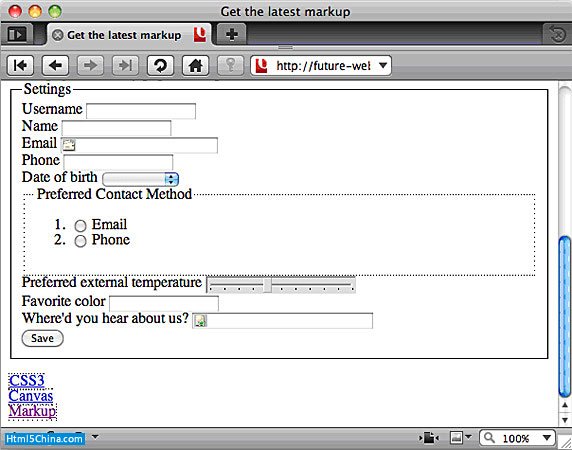Click the address bar URL text

pyautogui.click(x=323, y=66)
